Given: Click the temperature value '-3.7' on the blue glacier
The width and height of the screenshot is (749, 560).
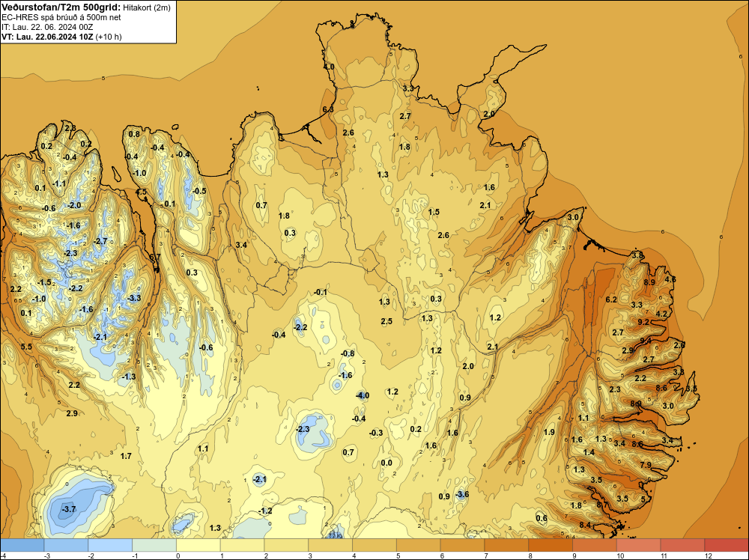Looking at the screenshot, I should click(69, 509).
